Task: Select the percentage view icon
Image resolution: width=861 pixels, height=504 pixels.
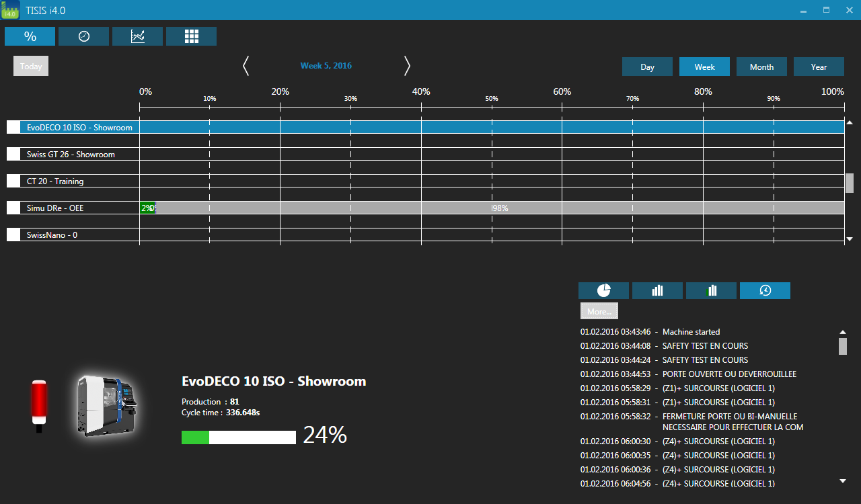Action: pyautogui.click(x=30, y=36)
